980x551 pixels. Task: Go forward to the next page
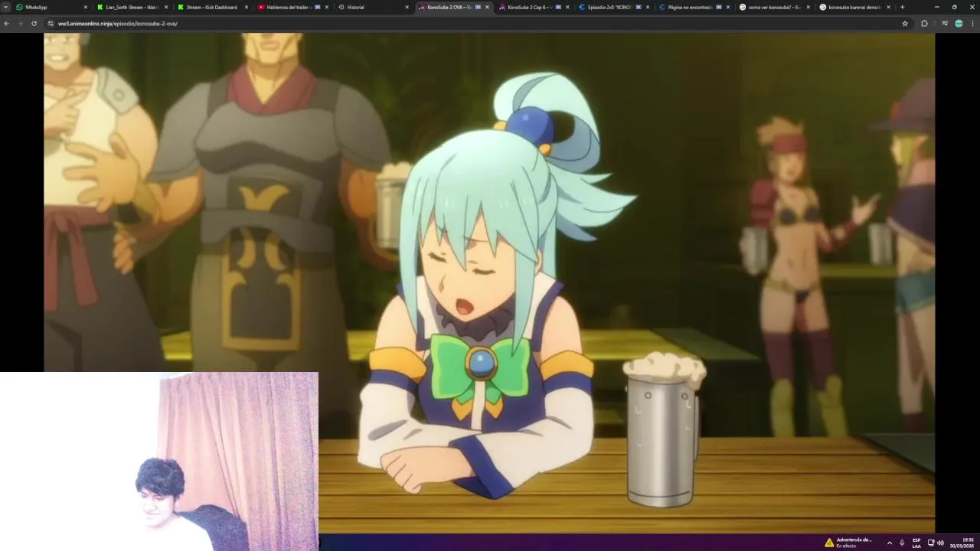[x=21, y=24]
